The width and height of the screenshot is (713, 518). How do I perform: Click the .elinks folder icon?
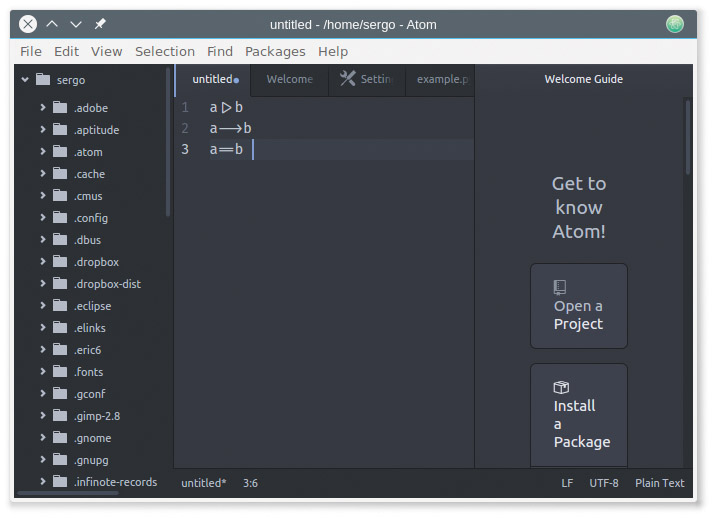pyautogui.click(x=60, y=327)
